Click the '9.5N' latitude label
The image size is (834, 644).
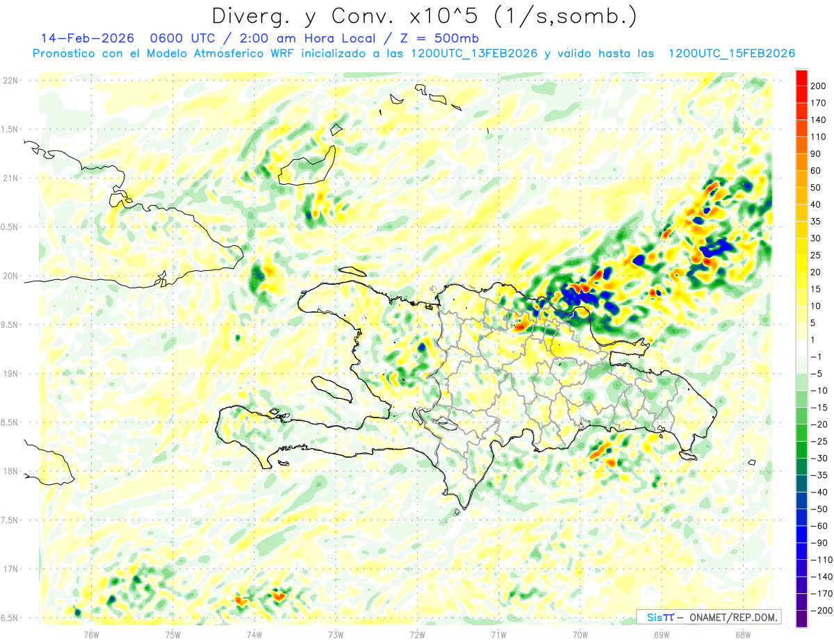10,324
